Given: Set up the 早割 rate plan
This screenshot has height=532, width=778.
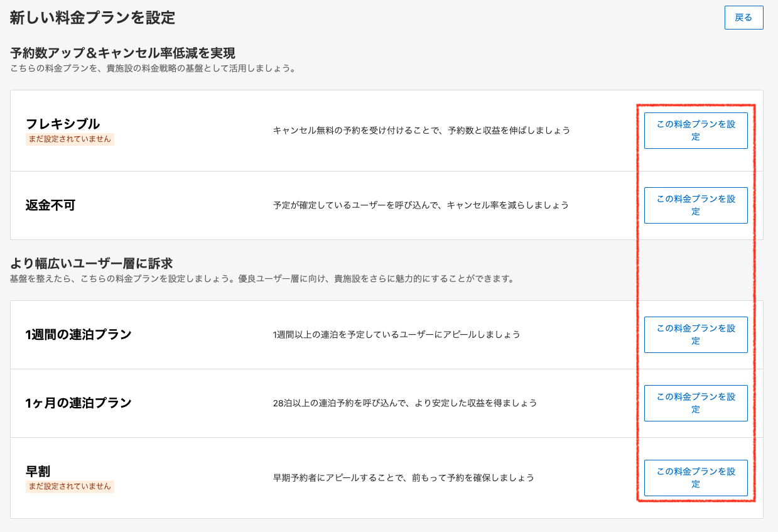Looking at the screenshot, I should (696, 478).
